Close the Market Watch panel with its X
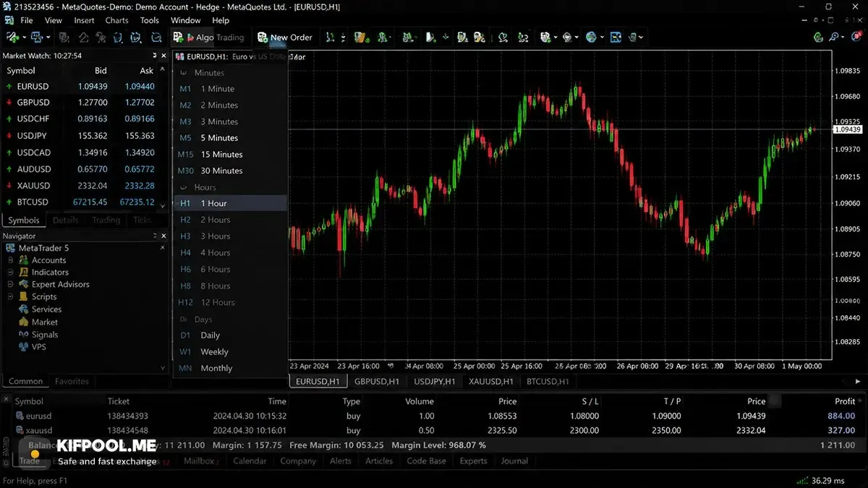 point(163,56)
